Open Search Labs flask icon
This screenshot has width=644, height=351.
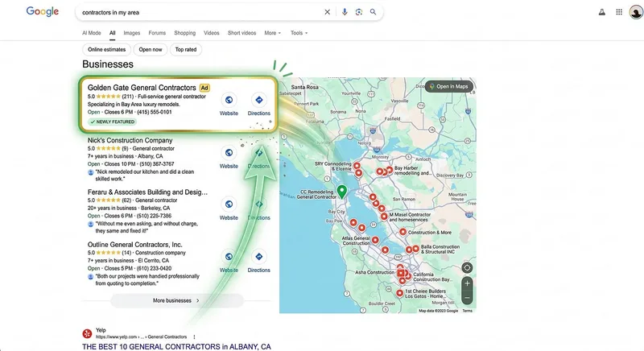point(601,12)
